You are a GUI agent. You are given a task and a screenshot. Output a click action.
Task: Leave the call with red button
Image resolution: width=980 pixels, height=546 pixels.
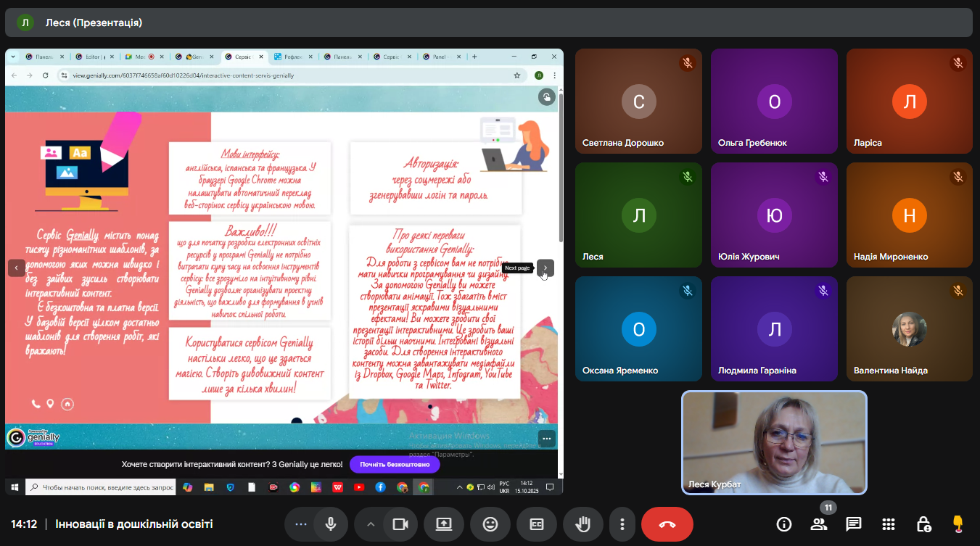[x=667, y=524]
